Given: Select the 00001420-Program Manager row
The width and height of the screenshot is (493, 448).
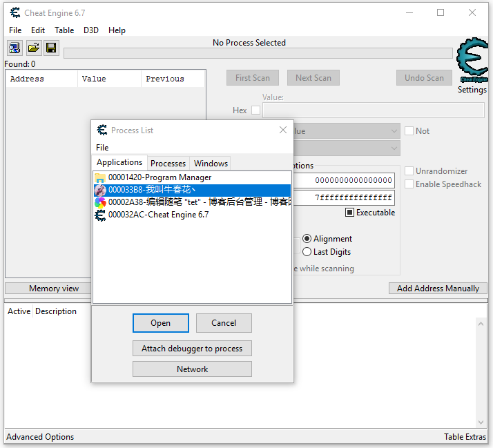Looking at the screenshot, I should 192,177.
